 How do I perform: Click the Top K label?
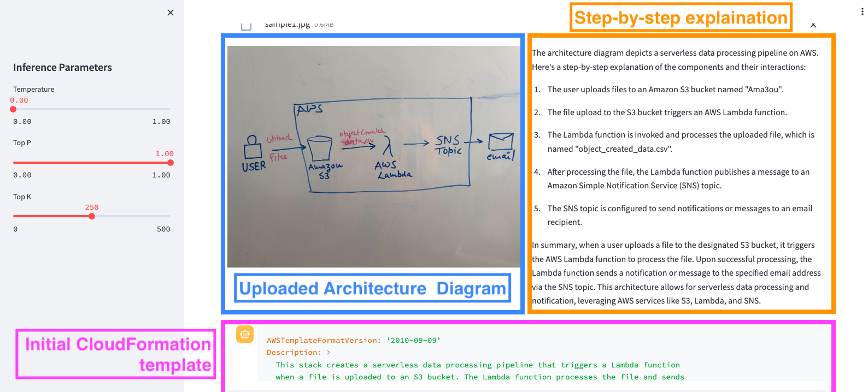point(22,197)
